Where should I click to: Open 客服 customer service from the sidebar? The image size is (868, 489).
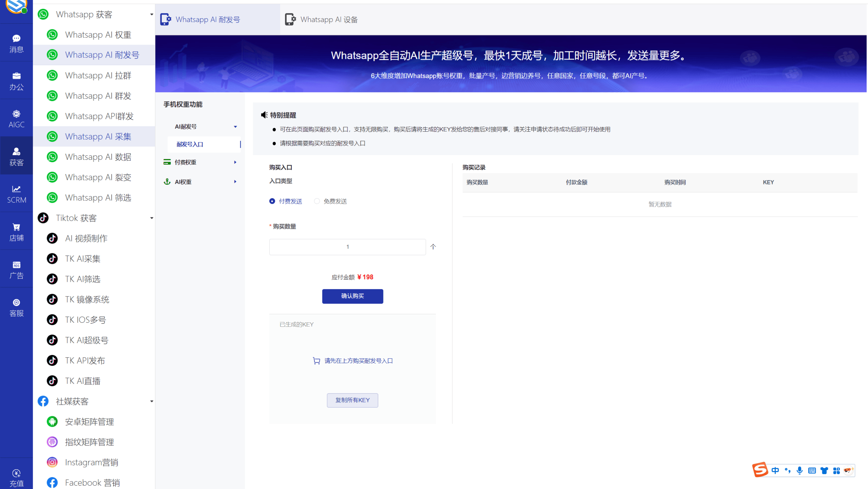16,307
